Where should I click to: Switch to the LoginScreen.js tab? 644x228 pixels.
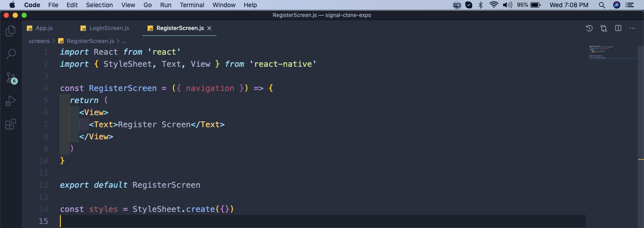click(109, 28)
